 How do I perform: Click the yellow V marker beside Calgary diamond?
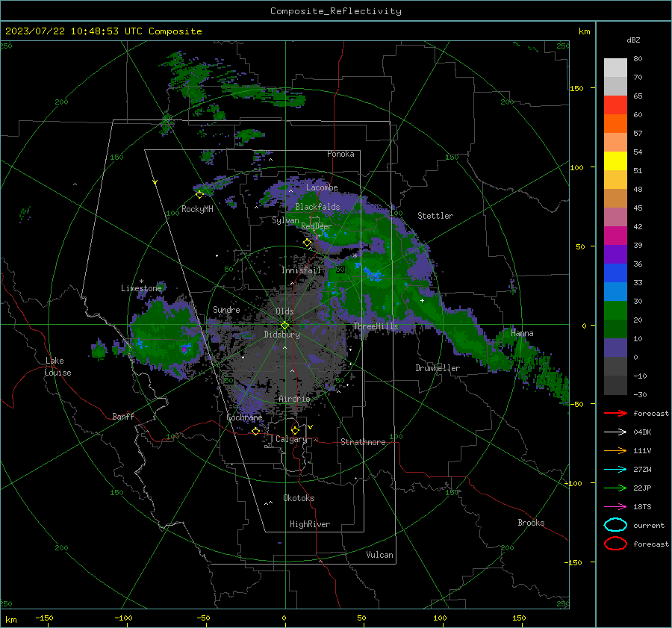311,427
